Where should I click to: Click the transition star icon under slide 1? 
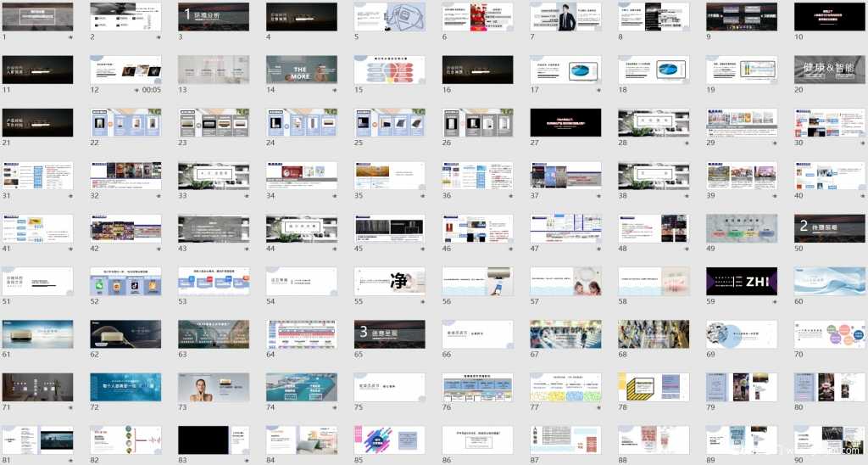pyautogui.click(x=70, y=37)
